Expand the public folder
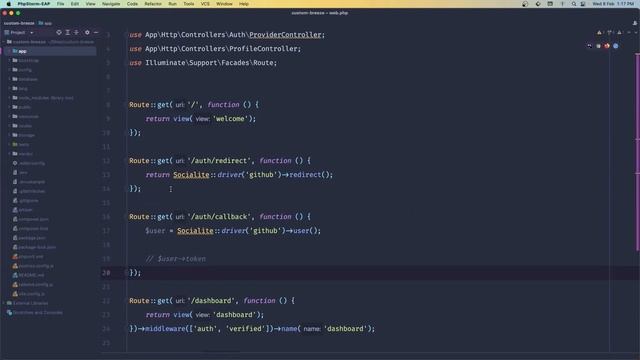Screen dimensions: 640x360 pos(10,107)
